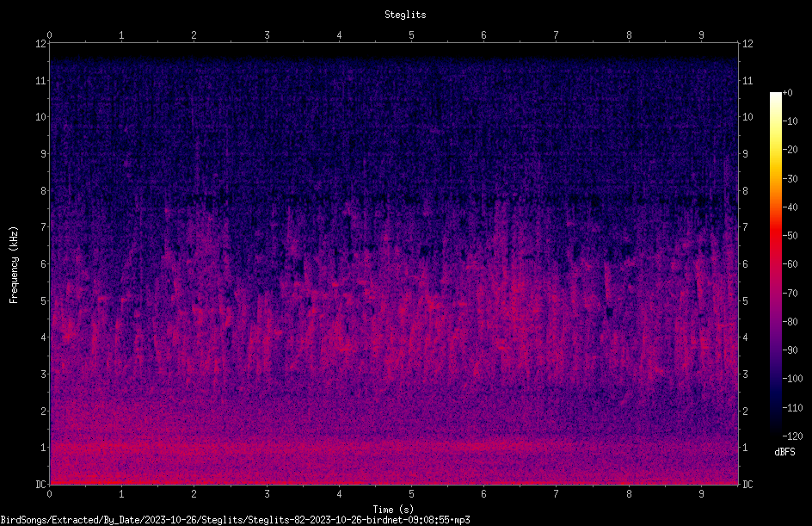The image size is (812, 526).
Task: Click the -30 label on the color scale
Action: pos(790,179)
